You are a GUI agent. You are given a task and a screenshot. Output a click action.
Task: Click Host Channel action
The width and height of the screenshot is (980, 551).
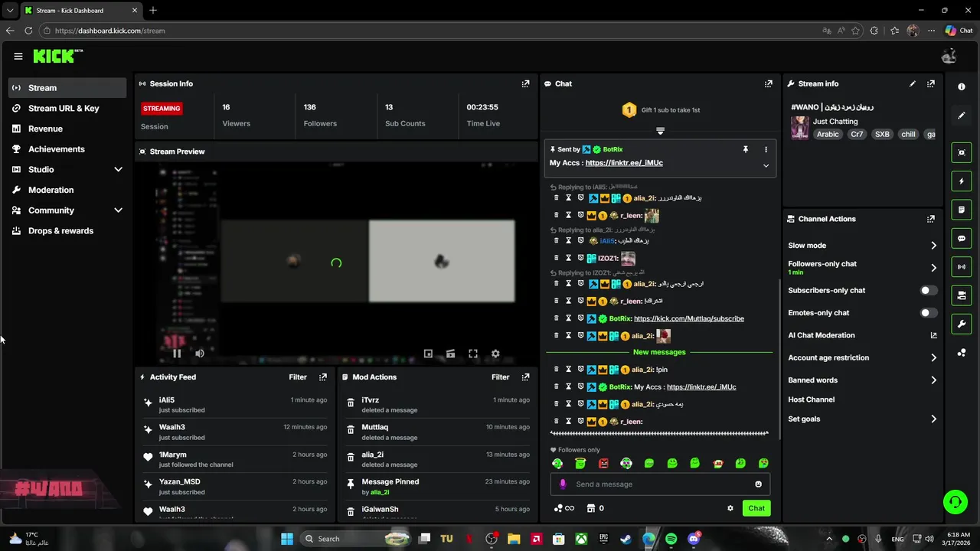811,399
